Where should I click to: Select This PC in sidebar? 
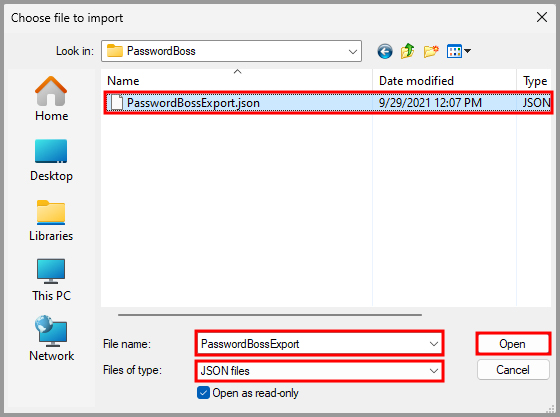point(51,280)
